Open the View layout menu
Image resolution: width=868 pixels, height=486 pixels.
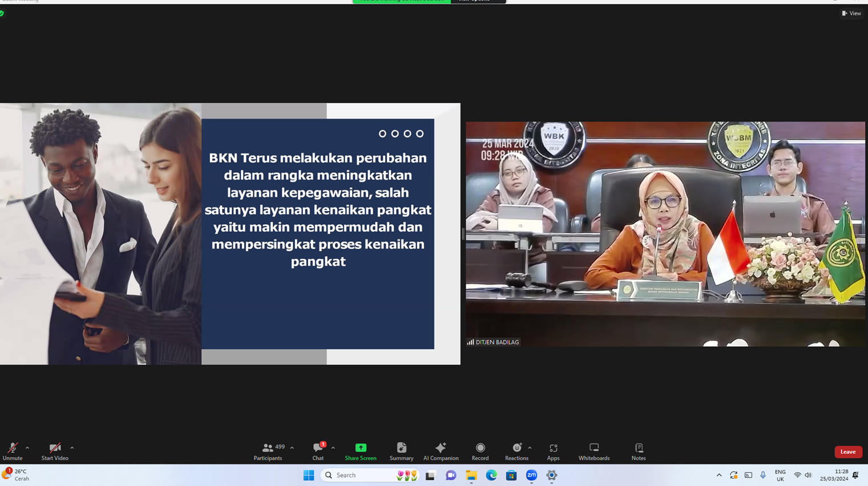click(x=851, y=13)
